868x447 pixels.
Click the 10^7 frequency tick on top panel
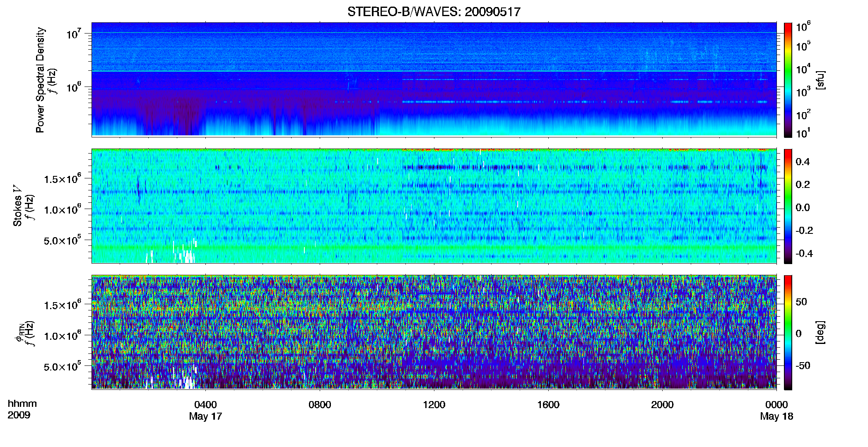(74, 34)
